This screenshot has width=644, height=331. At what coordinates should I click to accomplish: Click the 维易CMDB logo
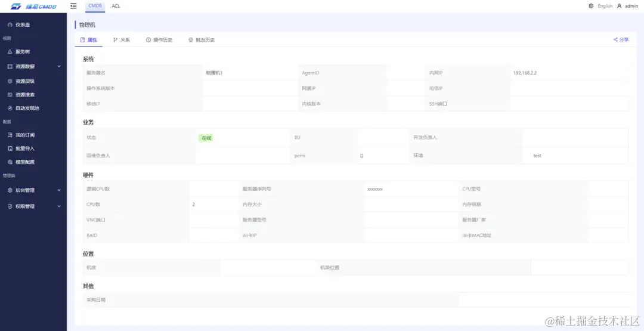[x=33, y=6]
